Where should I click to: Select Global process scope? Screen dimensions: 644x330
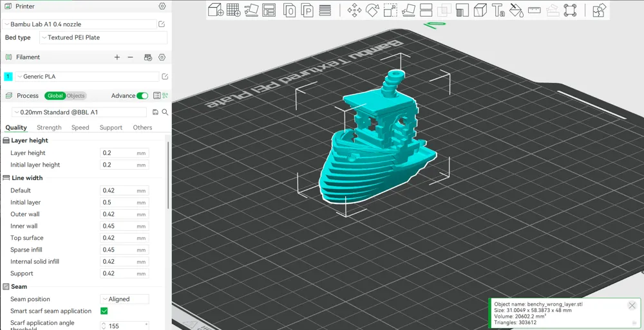point(55,96)
